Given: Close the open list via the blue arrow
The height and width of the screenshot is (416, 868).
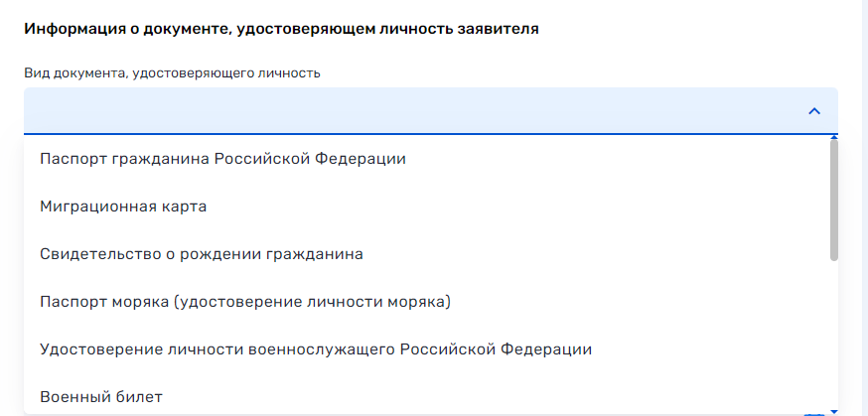Looking at the screenshot, I should (814, 111).
